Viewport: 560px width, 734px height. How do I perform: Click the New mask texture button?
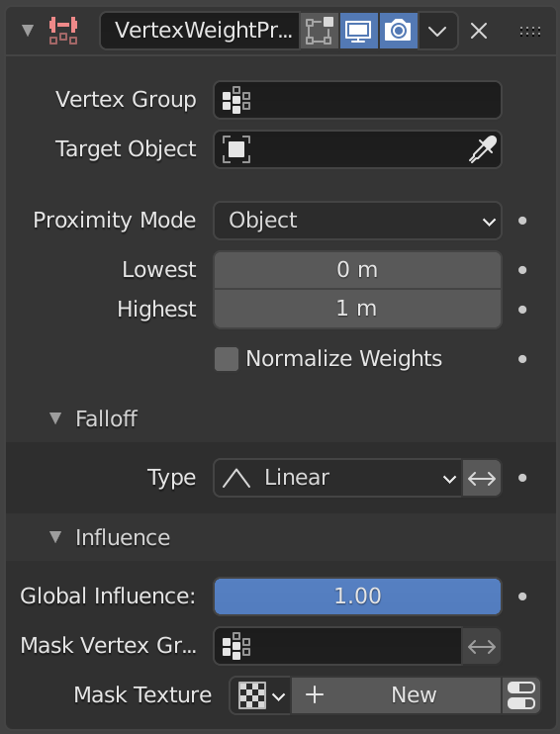pyautogui.click(x=396, y=695)
